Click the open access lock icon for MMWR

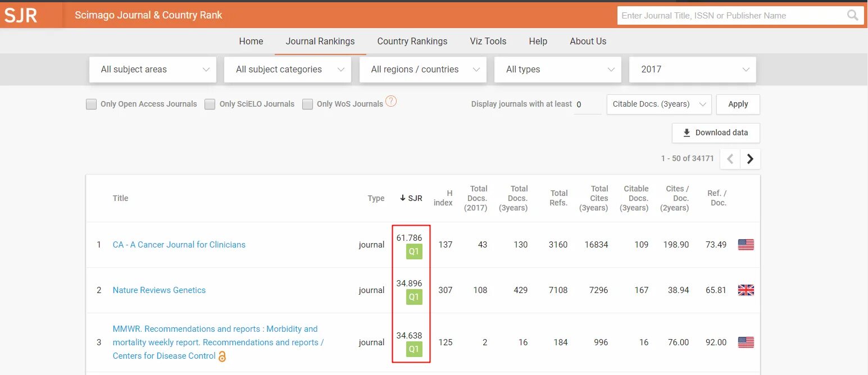[x=222, y=356]
